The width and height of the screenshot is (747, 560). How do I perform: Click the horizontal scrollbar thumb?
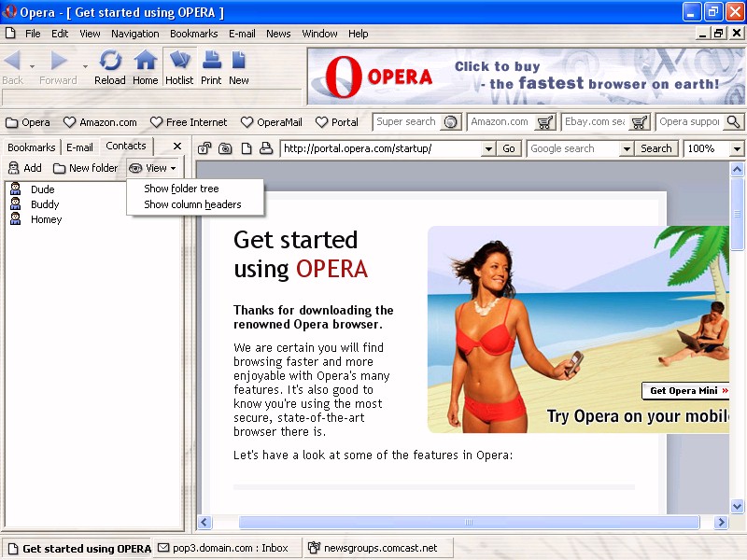469,522
